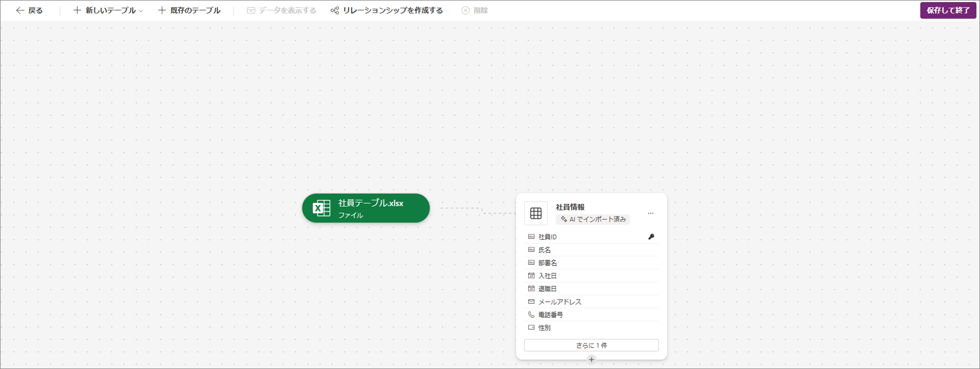The height and width of the screenshot is (369, 980).
Task: Click the text type icon next to 氏名
Action: pyautogui.click(x=531, y=250)
